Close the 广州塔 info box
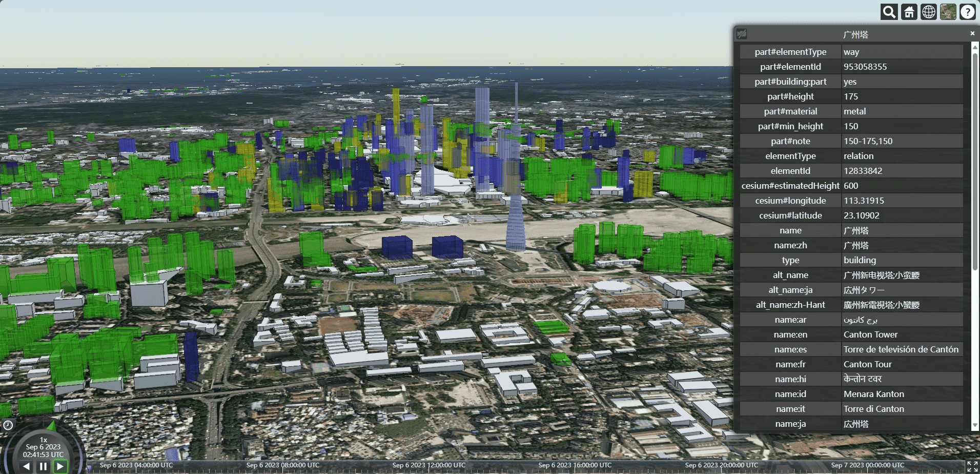This screenshot has height=474, width=980. (x=972, y=33)
